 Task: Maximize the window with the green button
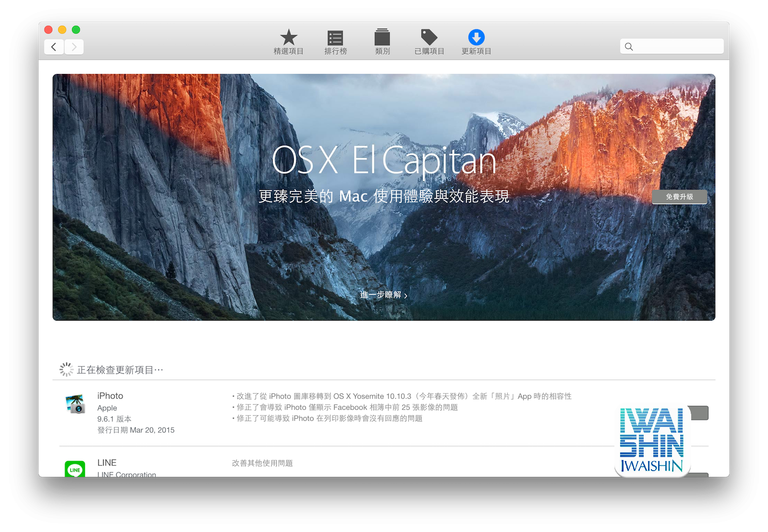[x=76, y=30]
